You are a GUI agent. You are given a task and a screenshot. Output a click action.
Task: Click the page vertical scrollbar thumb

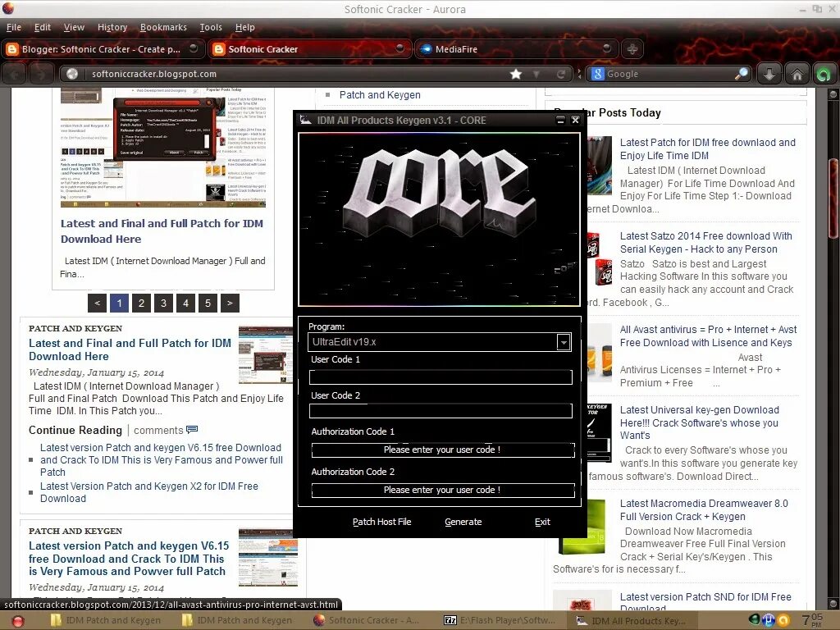[x=833, y=199]
